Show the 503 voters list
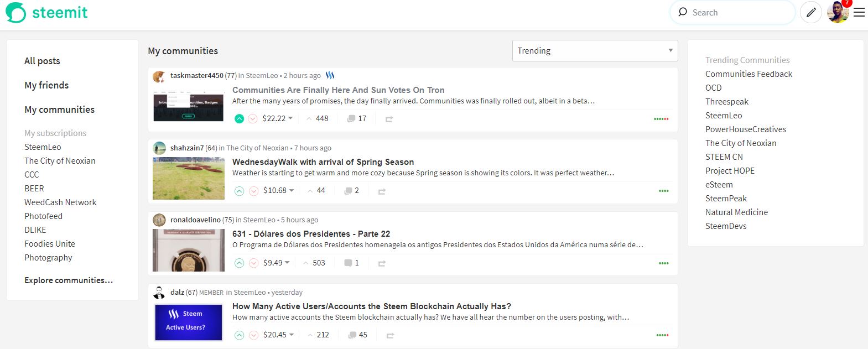Screen dimensions: 868x349 [x=314, y=263]
